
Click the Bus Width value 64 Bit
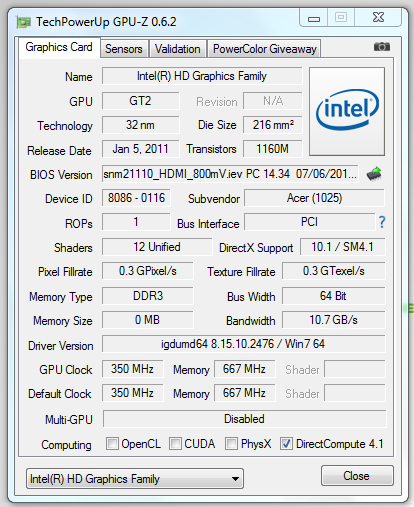[x=334, y=296]
